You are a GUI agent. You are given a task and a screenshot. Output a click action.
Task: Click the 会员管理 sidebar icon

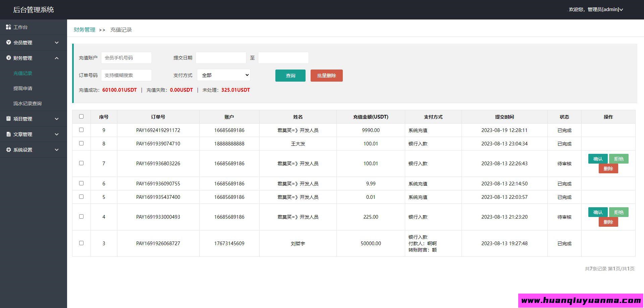(x=8, y=42)
